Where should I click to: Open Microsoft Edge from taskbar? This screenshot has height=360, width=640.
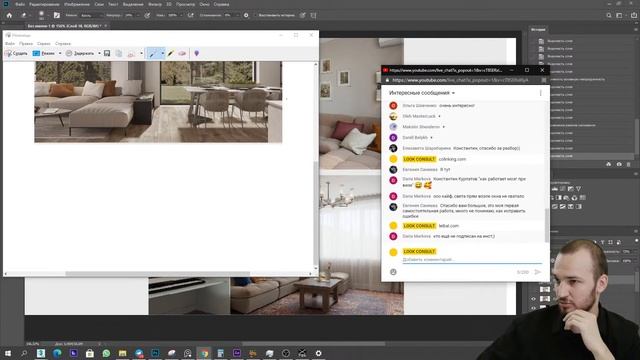click(57, 353)
